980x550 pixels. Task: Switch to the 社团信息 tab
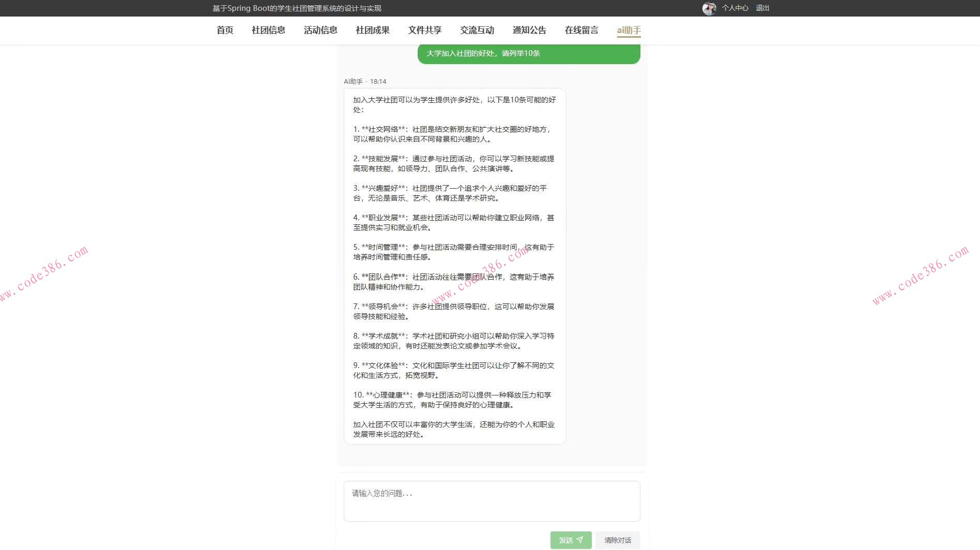point(268,30)
